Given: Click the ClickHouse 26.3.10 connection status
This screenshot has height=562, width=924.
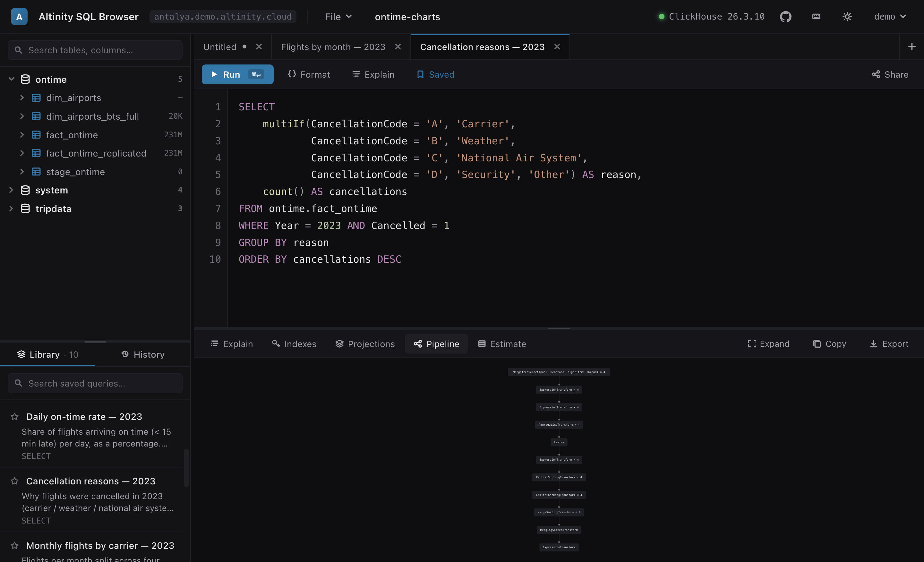Looking at the screenshot, I should (x=711, y=16).
